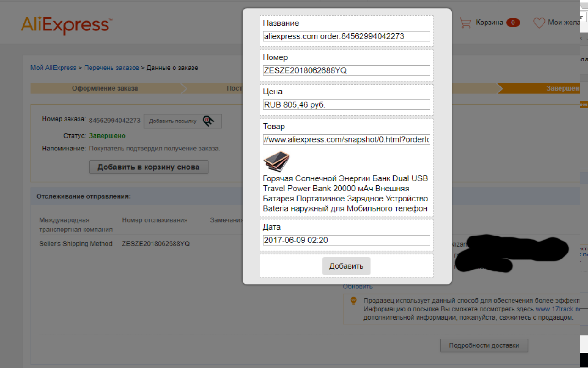This screenshot has height=368, width=588.
Task: Click the Номер input field in popup
Action: 346,70
